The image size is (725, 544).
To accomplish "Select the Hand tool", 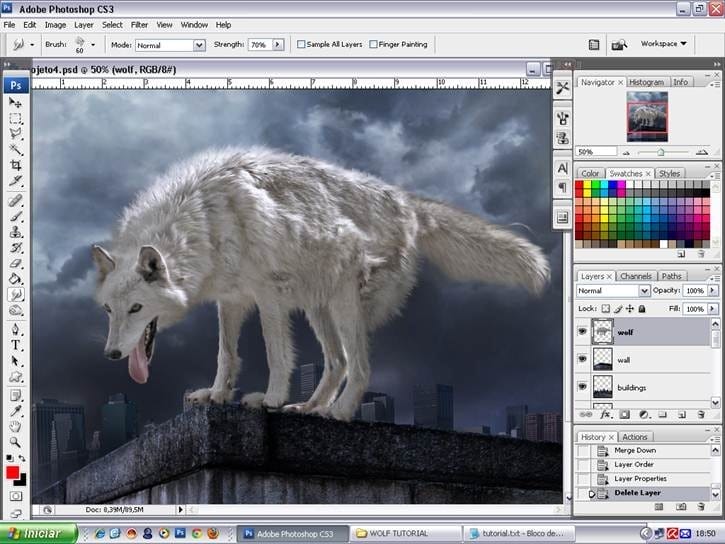I will [16, 426].
